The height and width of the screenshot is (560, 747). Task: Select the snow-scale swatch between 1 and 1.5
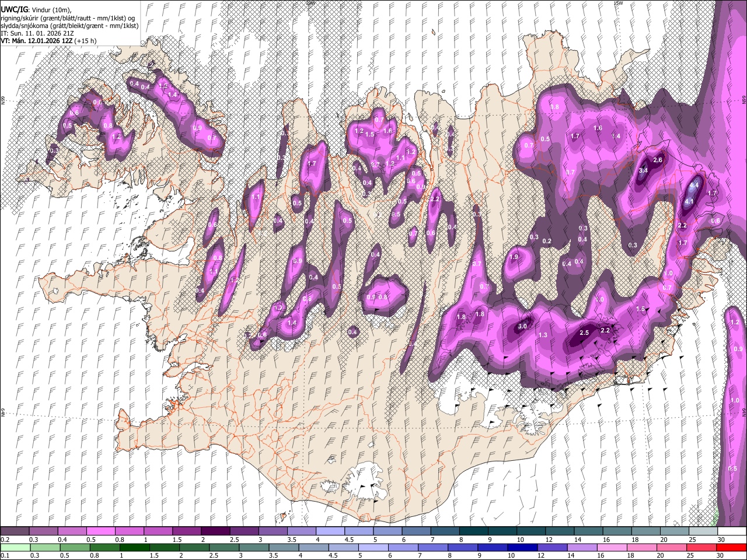point(158,531)
